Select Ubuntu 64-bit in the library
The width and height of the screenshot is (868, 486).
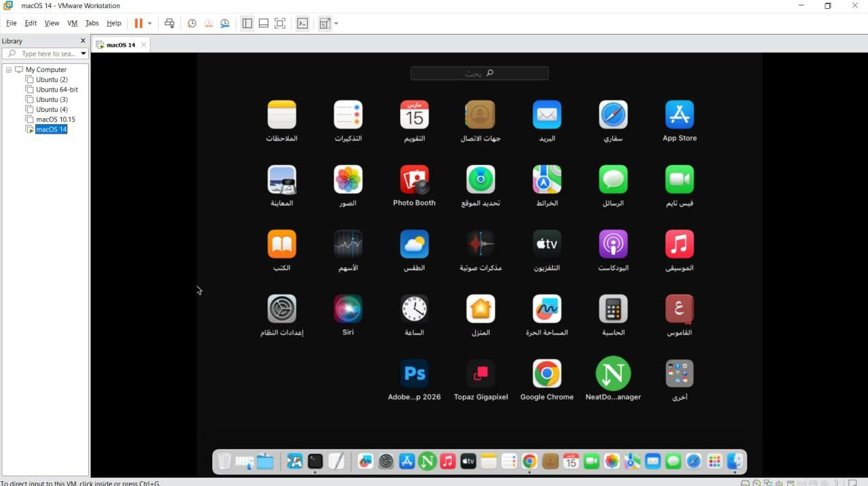click(x=57, y=90)
